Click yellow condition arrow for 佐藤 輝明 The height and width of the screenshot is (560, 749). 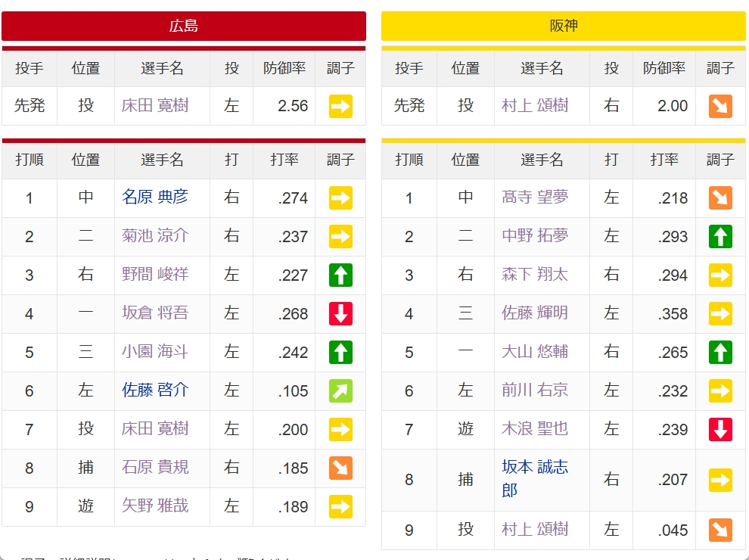pos(720,314)
